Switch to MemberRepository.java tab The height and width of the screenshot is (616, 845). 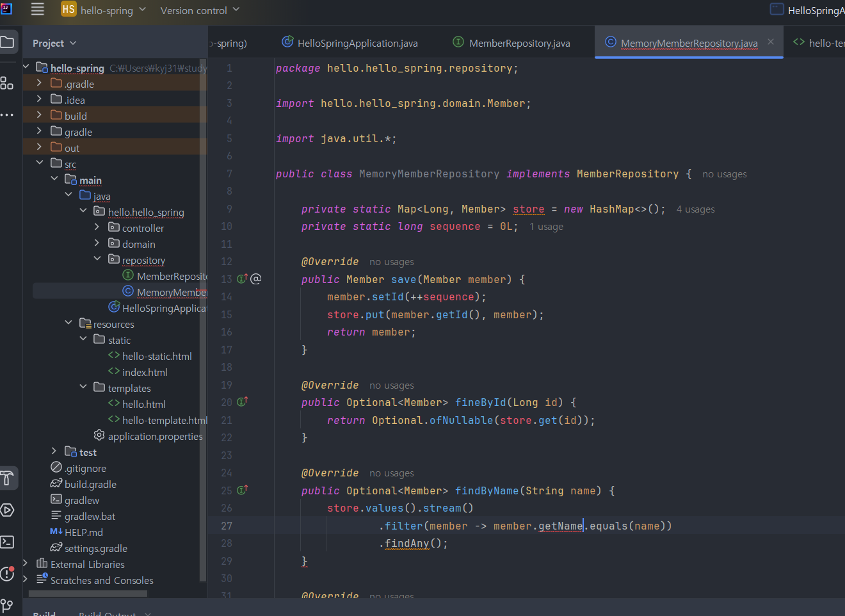pyautogui.click(x=511, y=43)
